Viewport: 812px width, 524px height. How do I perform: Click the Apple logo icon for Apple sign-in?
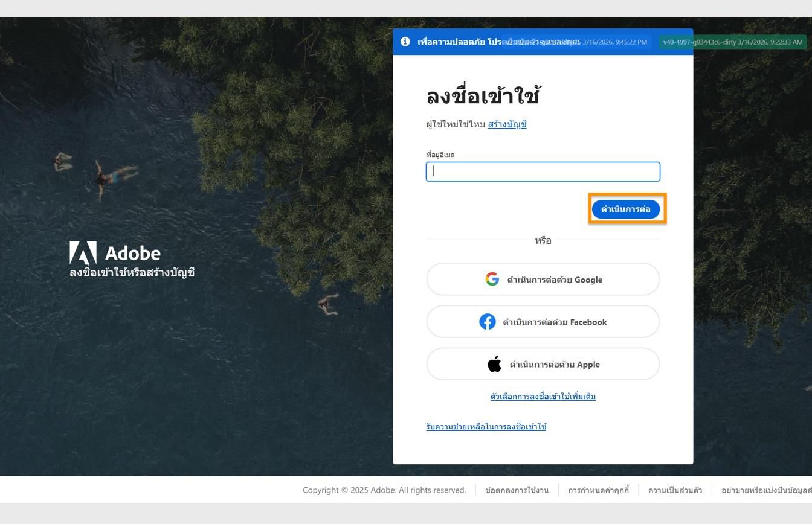(494, 363)
